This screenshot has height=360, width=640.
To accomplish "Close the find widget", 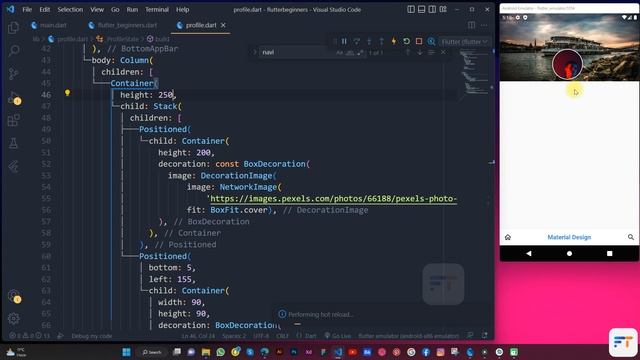I will coord(443,52).
